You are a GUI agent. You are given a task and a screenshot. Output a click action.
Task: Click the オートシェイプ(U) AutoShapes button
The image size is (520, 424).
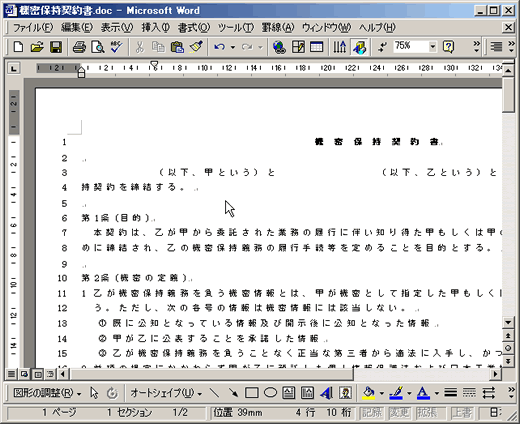coord(166,393)
